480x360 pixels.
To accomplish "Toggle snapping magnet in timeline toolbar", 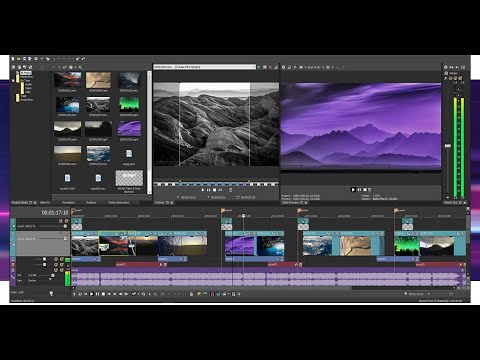I will coord(212,294).
